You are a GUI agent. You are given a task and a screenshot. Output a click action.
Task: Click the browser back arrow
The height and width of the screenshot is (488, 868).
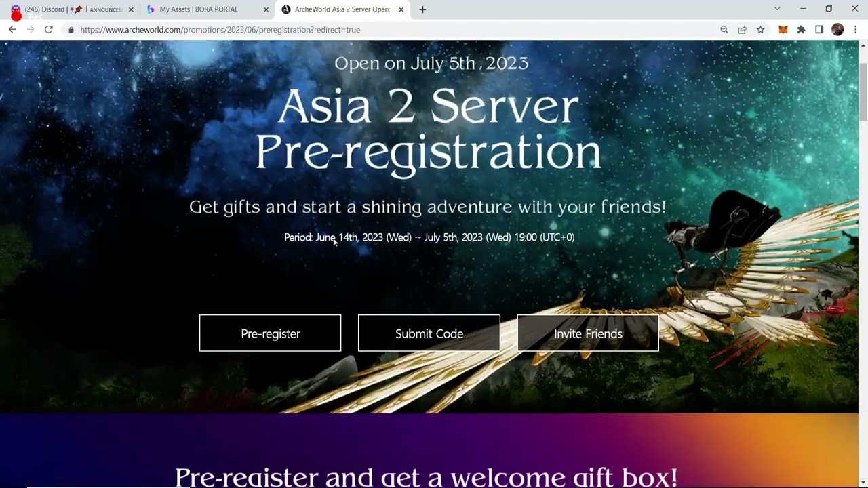pyautogui.click(x=12, y=30)
